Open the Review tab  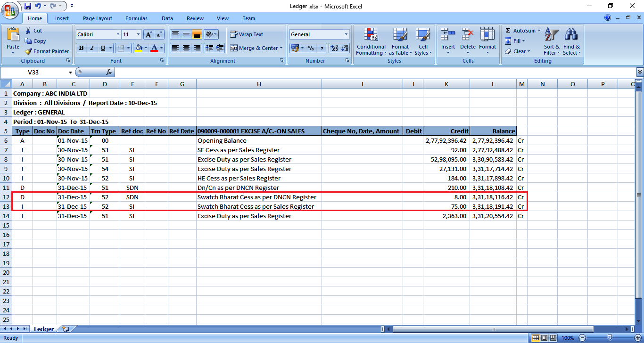click(195, 18)
